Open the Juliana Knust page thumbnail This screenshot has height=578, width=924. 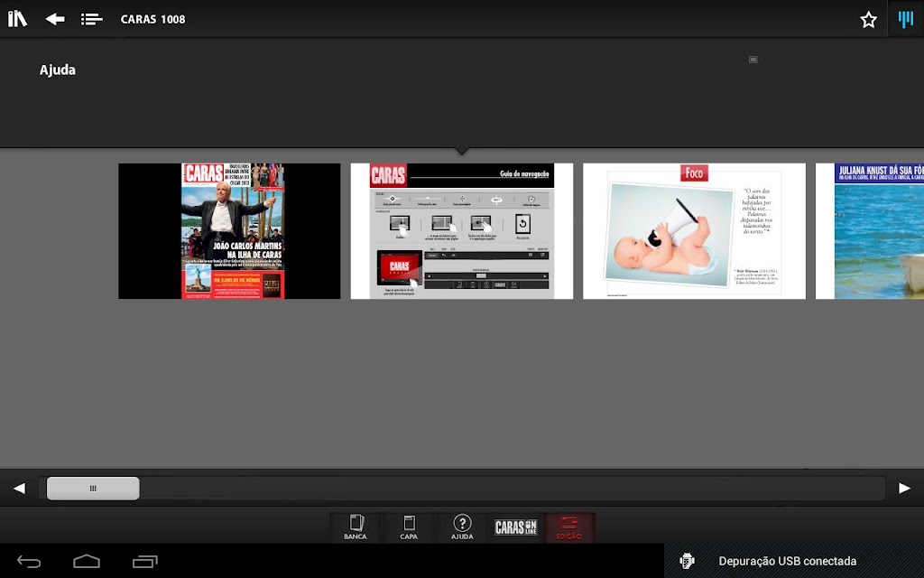click(x=870, y=231)
